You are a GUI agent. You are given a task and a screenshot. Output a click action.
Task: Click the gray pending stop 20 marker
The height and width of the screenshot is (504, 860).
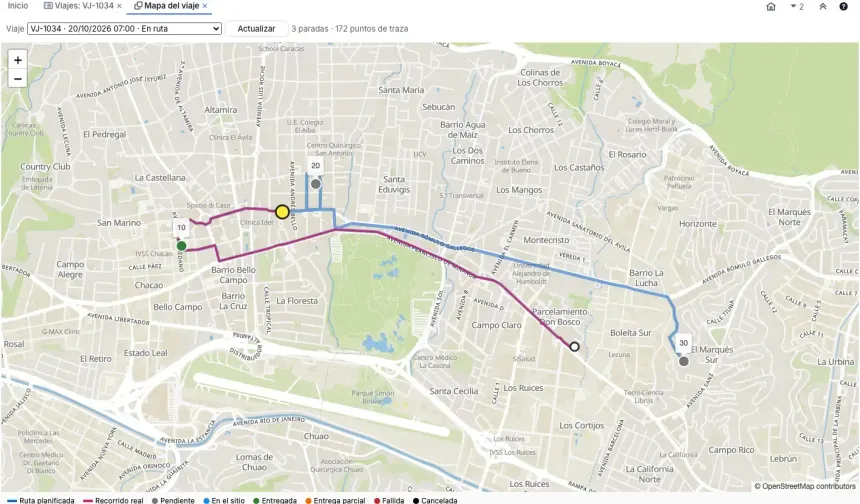(315, 184)
